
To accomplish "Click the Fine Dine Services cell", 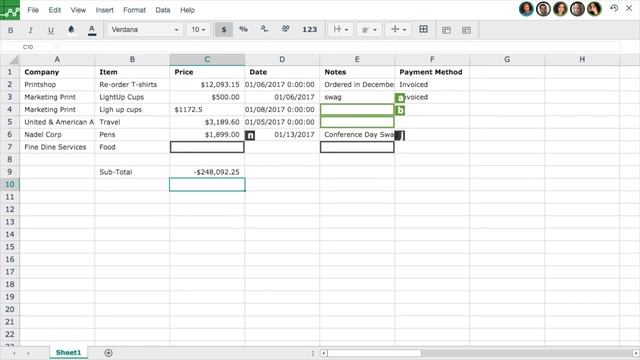I will [57, 147].
